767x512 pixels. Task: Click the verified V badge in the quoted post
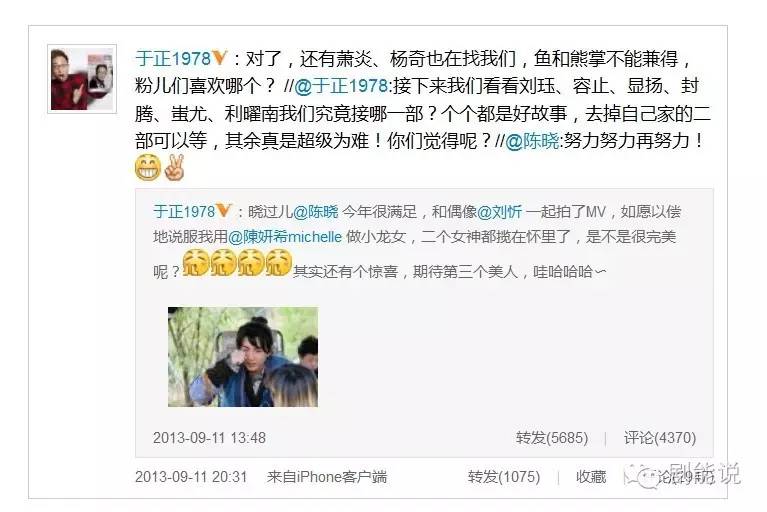coord(224,211)
